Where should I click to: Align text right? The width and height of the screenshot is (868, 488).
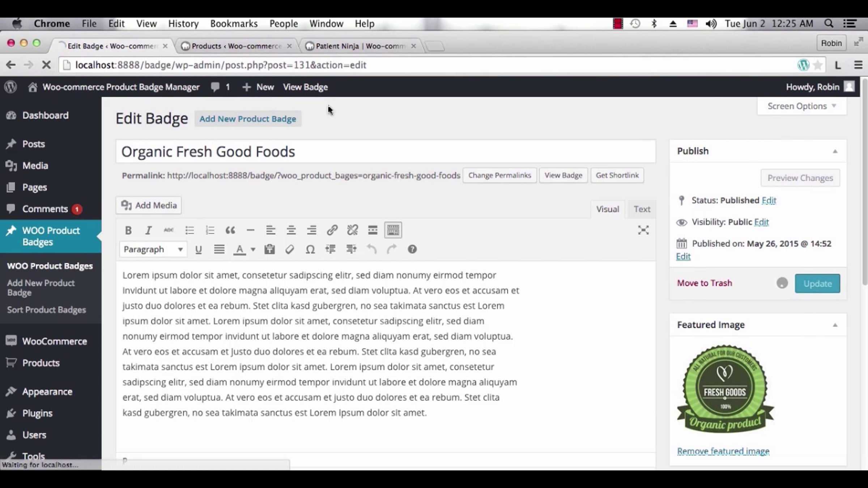click(311, 230)
